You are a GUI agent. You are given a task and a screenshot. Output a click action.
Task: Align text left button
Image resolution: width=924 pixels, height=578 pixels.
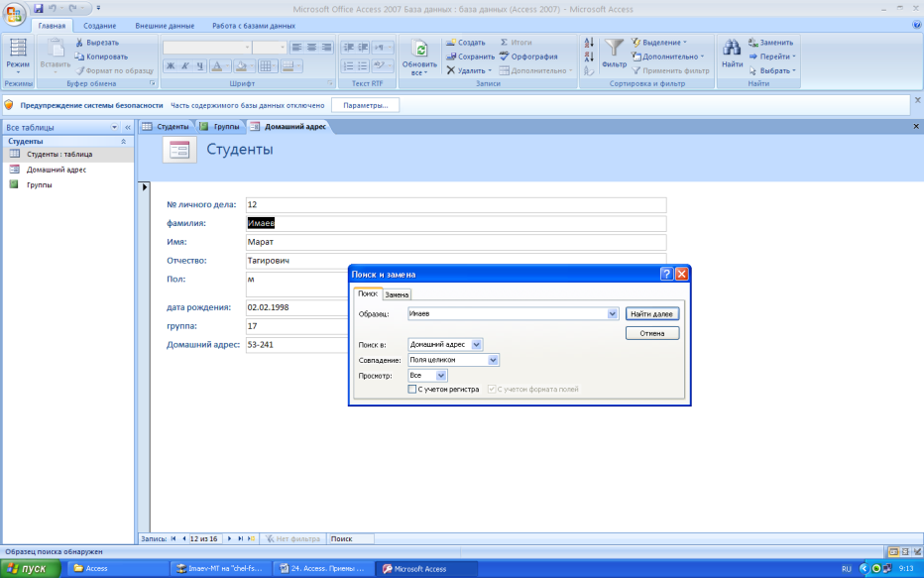click(297, 48)
